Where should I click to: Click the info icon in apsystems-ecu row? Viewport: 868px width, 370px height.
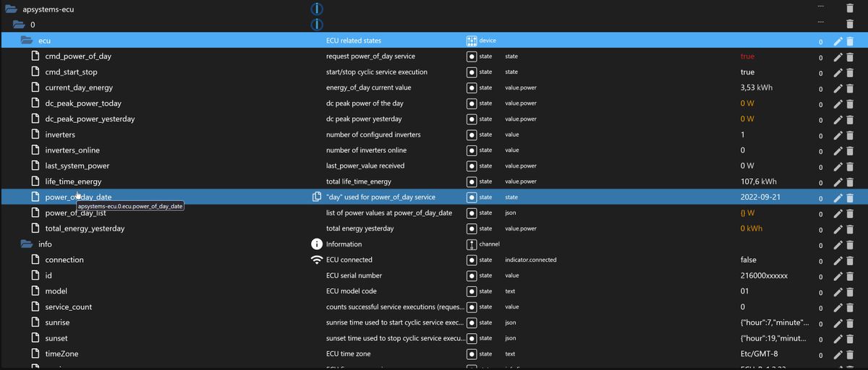click(316, 9)
